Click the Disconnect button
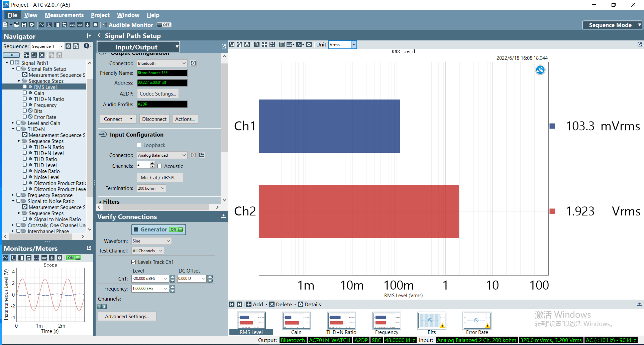This screenshot has height=345, width=644. (154, 119)
